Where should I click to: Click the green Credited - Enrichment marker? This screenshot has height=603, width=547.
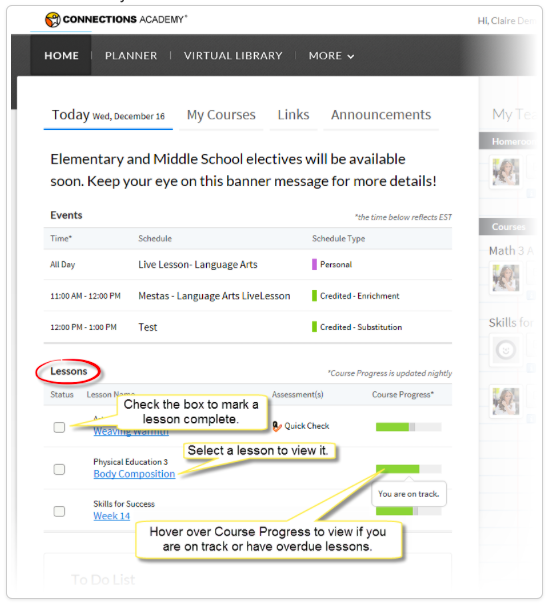(x=314, y=296)
